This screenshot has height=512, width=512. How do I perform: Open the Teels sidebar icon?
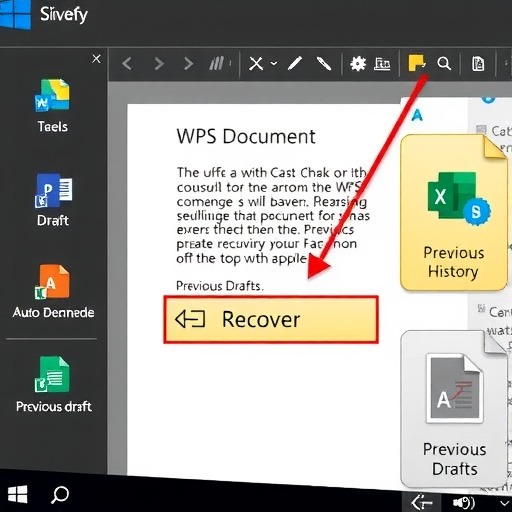coord(52,106)
